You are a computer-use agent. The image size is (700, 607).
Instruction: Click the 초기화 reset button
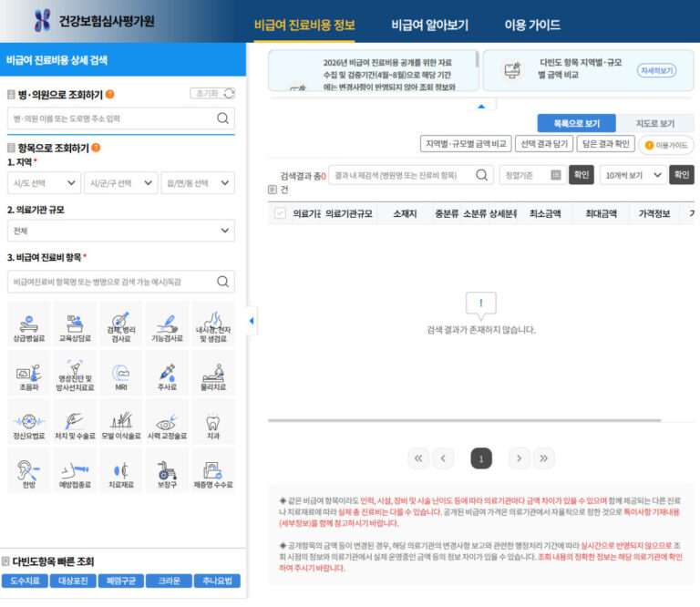click(x=212, y=93)
